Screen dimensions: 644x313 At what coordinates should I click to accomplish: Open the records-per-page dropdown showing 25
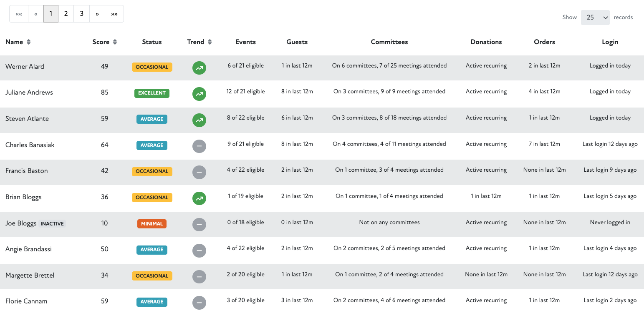click(595, 18)
